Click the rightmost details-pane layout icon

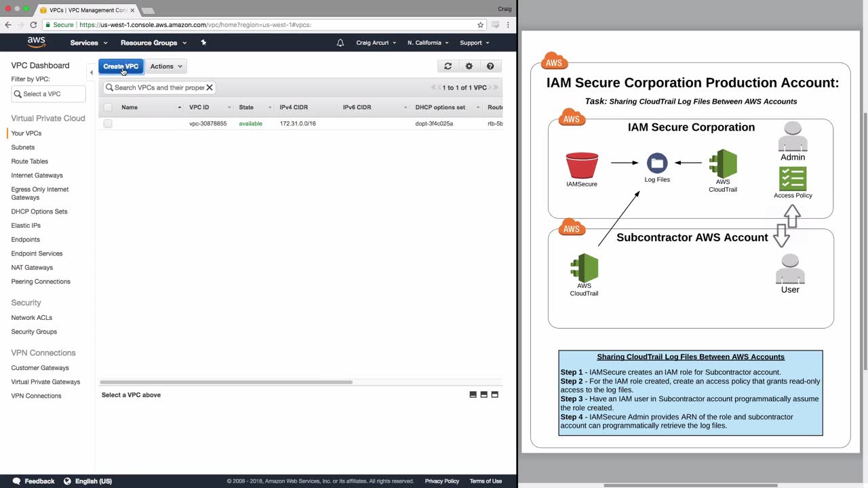point(494,394)
